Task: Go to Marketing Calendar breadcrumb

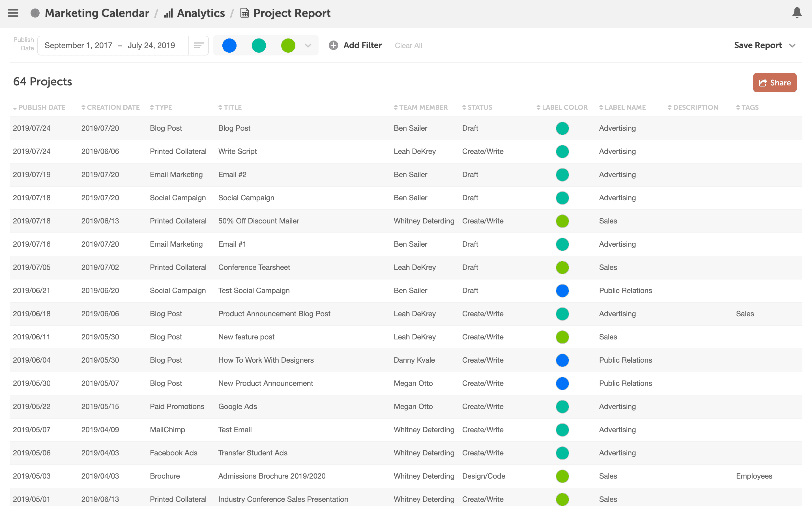Action: tap(97, 13)
